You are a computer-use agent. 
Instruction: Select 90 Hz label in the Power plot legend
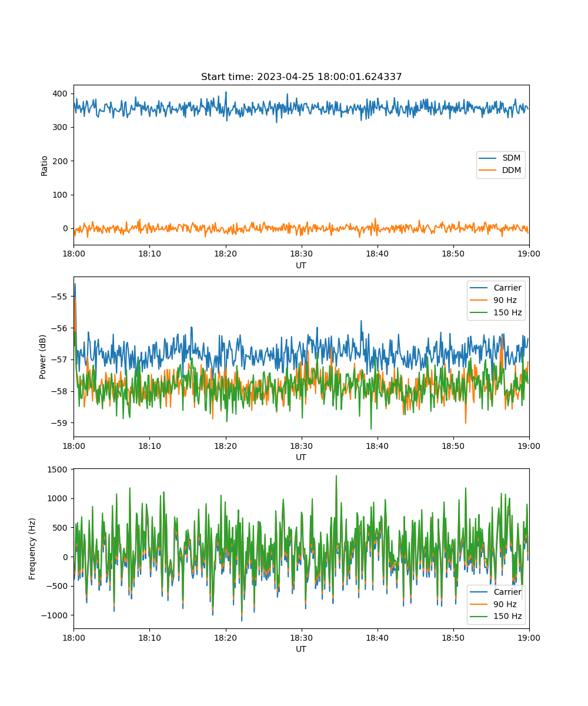click(x=505, y=301)
